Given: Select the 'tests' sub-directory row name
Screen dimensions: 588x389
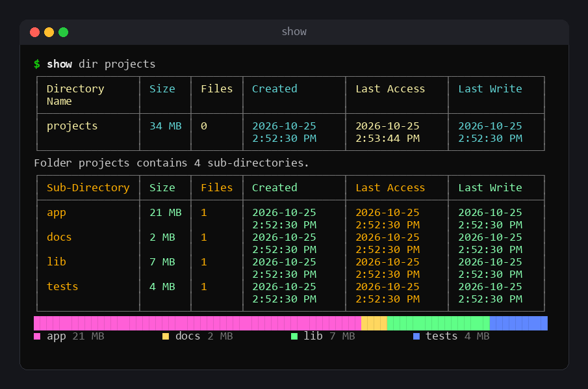Looking at the screenshot, I should coord(62,287).
